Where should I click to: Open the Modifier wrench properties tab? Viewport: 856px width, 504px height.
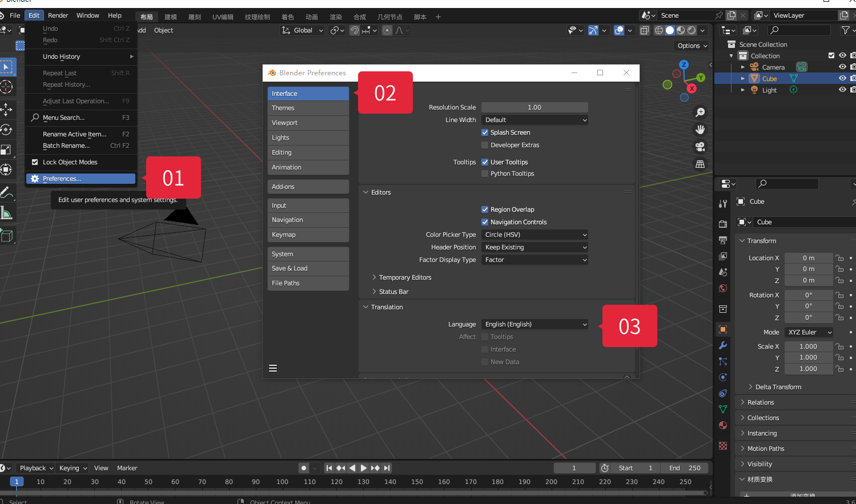pos(723,345)
